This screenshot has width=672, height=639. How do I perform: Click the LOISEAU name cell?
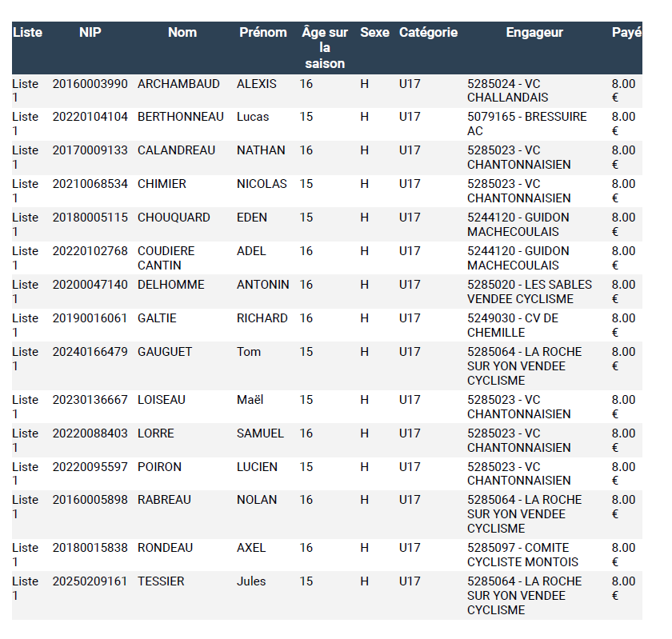pyautogui.click(x=162, y=400)
